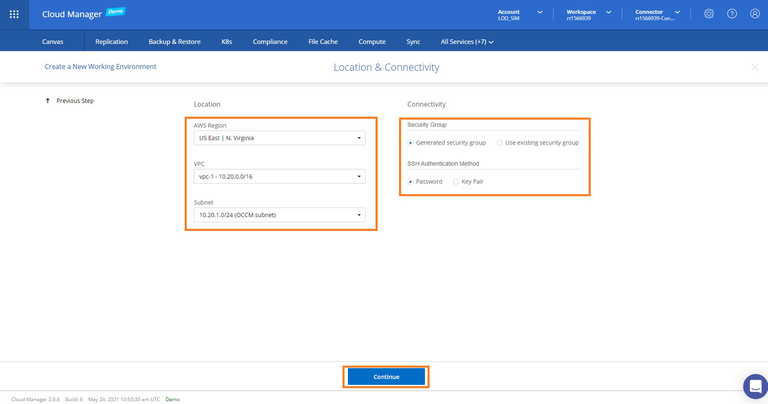768x404 pixels.
Task: Expand the AWS Region dropdown
Action: click(279, 138)
